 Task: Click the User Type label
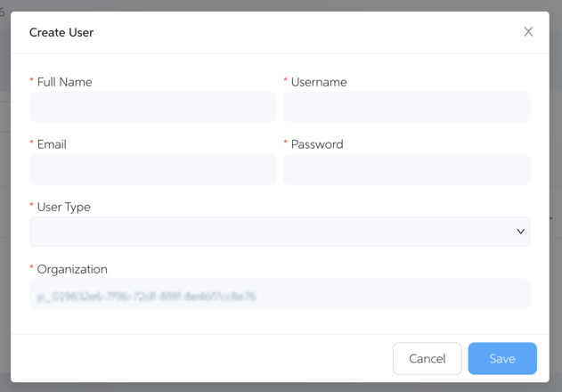[64, 207]
